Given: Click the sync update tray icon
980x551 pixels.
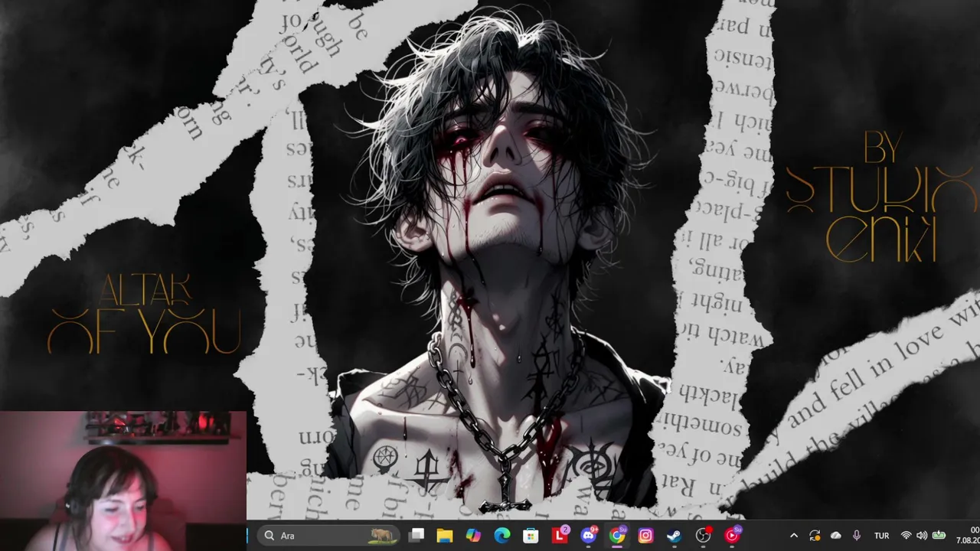Looking at the screenshot, I should [x=815, y=536].
